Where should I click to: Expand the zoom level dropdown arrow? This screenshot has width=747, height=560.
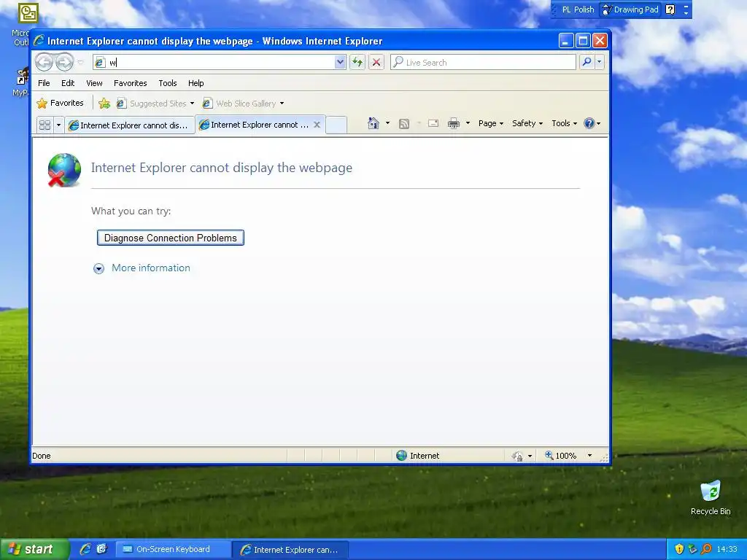tap(589, 456)
